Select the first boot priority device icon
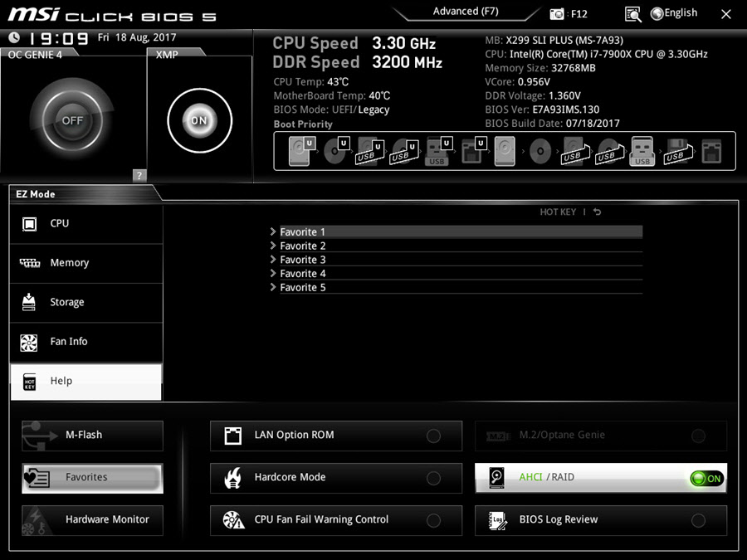747x560 pixels. [300, 152]
